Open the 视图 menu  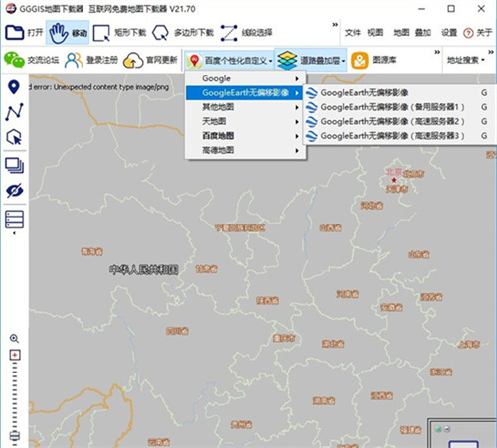375,33
